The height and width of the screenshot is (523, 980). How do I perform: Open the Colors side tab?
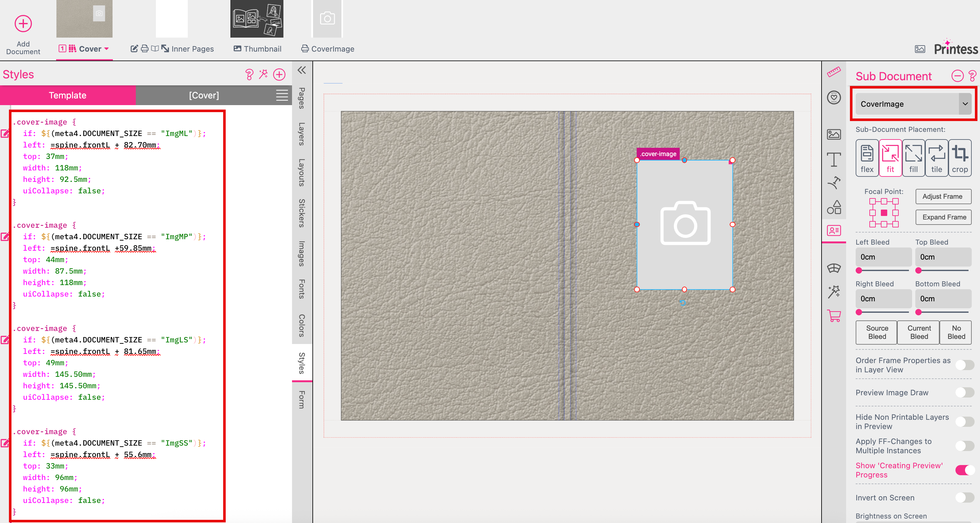pos(302,325)
